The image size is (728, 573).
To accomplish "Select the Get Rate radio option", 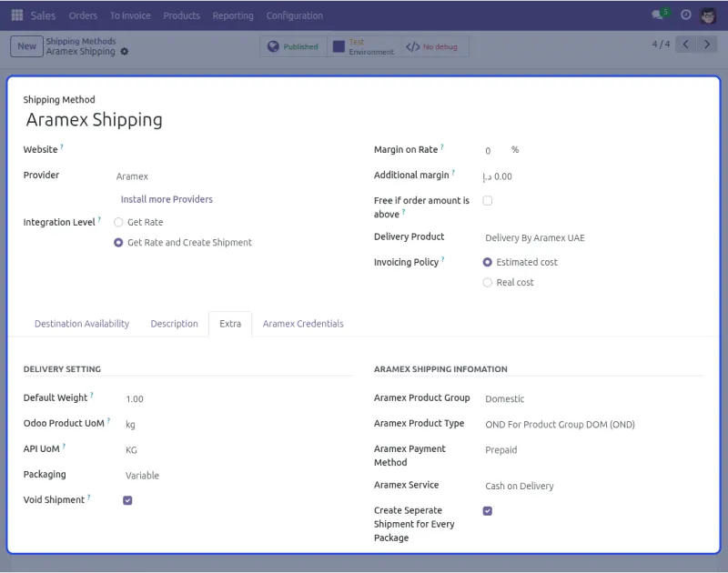I will (118, 222).
